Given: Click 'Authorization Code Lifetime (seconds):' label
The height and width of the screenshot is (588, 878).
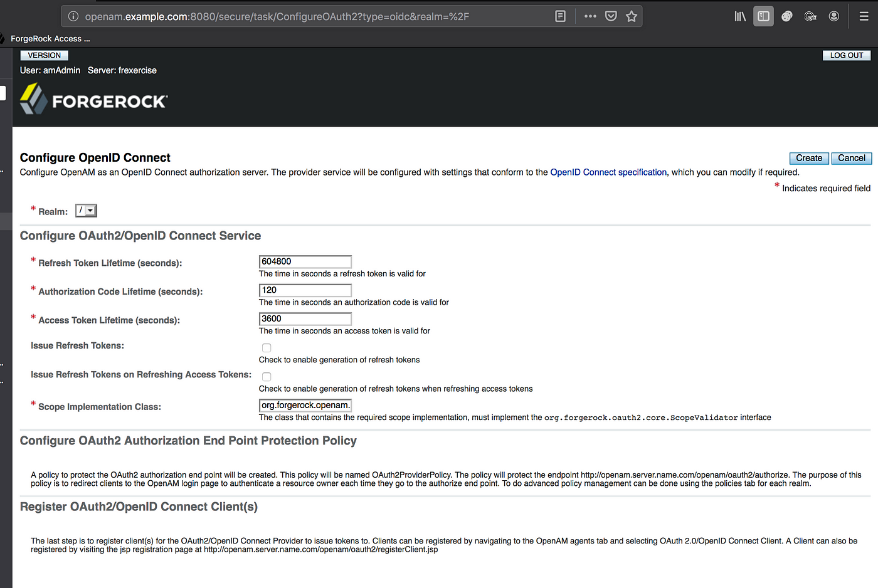Looking at the screenshot, I should [x=120, y=292].
